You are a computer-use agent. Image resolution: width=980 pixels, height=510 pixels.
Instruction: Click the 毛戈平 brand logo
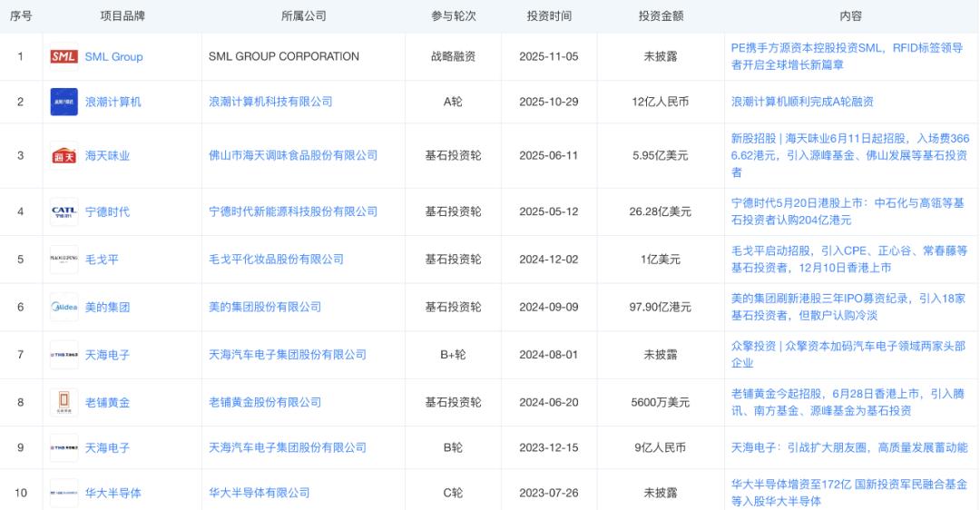pos(64,260)
